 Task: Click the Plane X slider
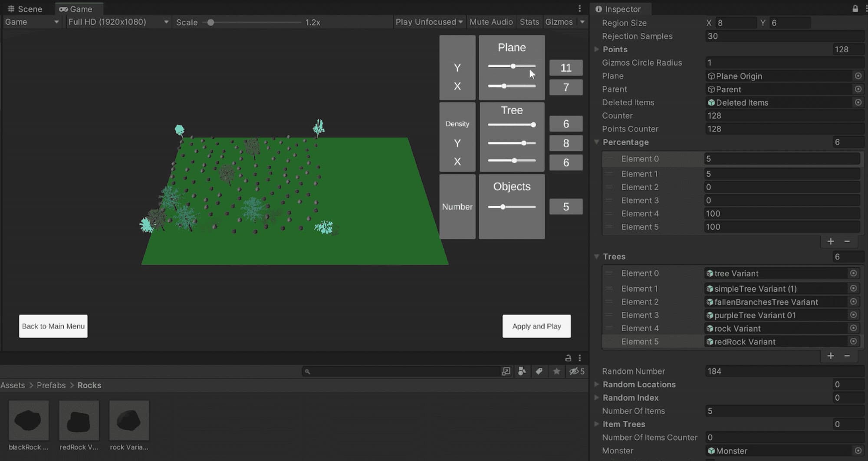click(x=512, y=86)
